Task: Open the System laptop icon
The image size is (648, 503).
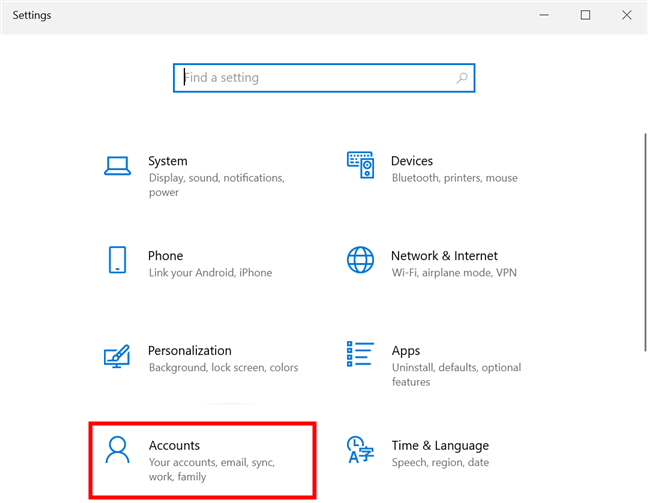Action: tap(117, 166)
